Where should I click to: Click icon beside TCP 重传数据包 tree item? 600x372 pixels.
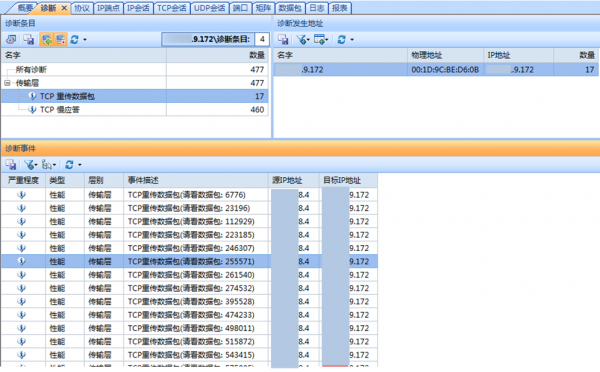pos(33,96)
